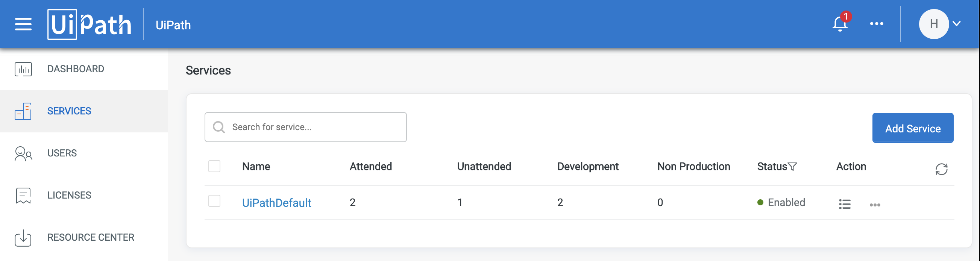980x261 pixels.
Task: Click the Add Service button
Action: pyautogui.click(x=912, y=128)
